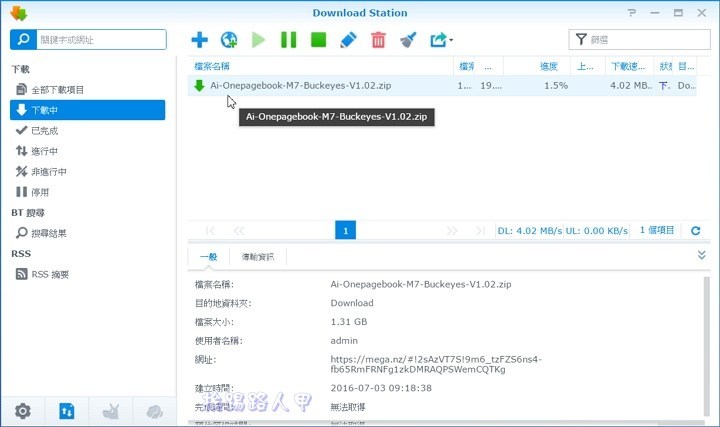
Task: Click the DL: 4.02 MB/s status text
Action: pos(529,230)
